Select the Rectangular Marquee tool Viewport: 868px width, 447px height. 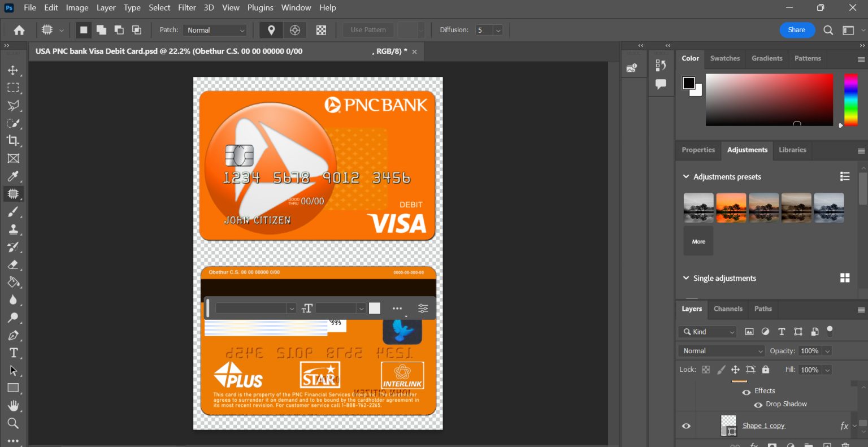[x=13, y=88]
